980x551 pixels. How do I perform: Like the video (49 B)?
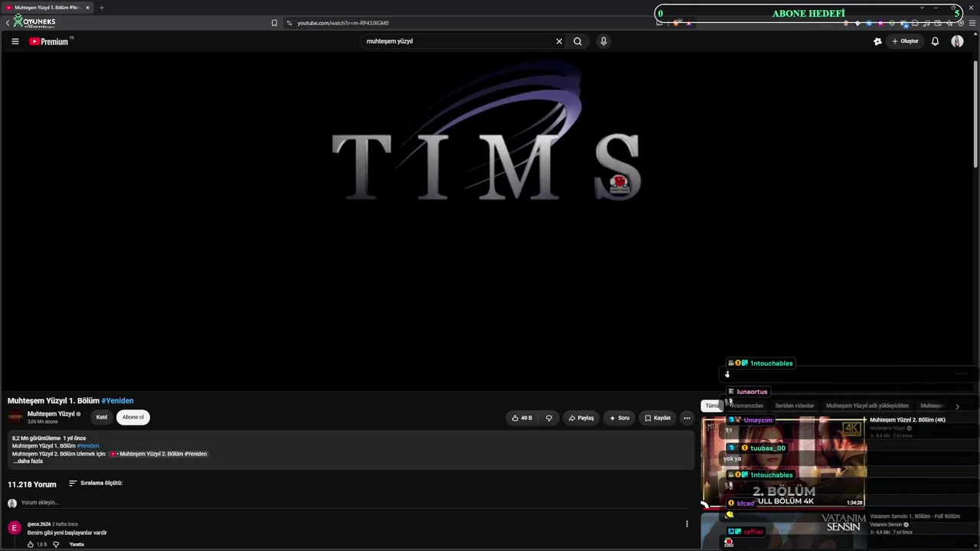tap(522, 418)
